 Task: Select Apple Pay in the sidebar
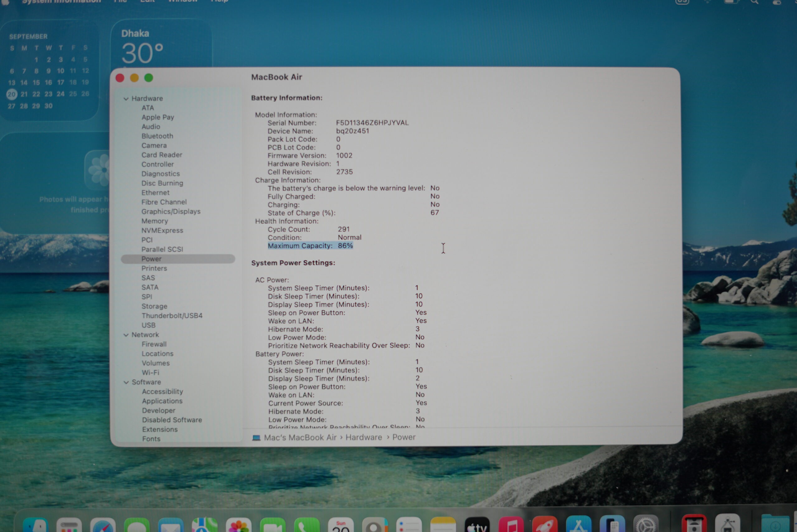pos(158,117)
